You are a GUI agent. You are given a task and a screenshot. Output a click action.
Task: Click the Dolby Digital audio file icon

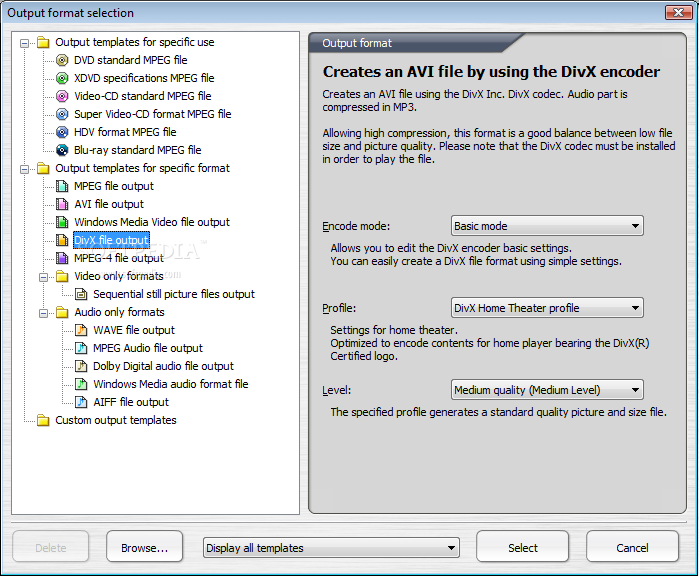(x=81, y=366)
